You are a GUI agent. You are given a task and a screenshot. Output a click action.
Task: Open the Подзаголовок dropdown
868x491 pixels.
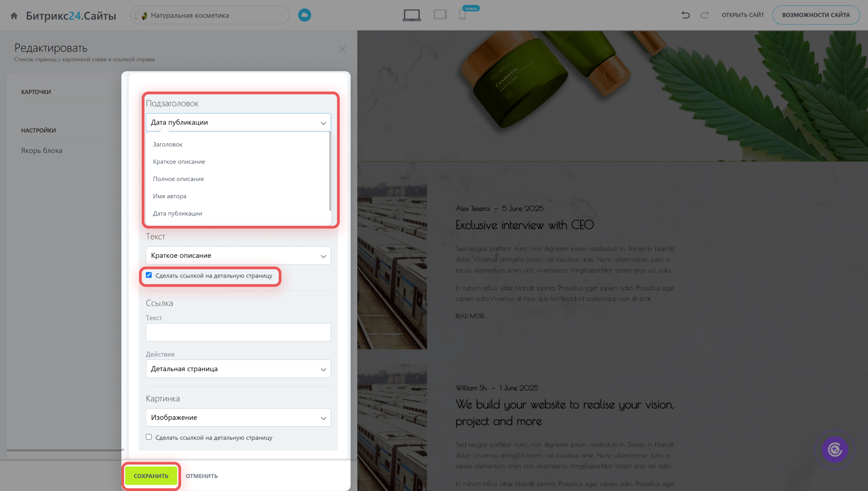238,123
